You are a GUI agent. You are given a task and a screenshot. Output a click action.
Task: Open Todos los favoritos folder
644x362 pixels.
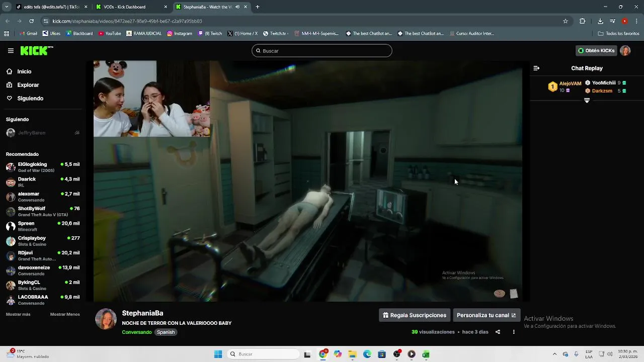pos(618,34)
